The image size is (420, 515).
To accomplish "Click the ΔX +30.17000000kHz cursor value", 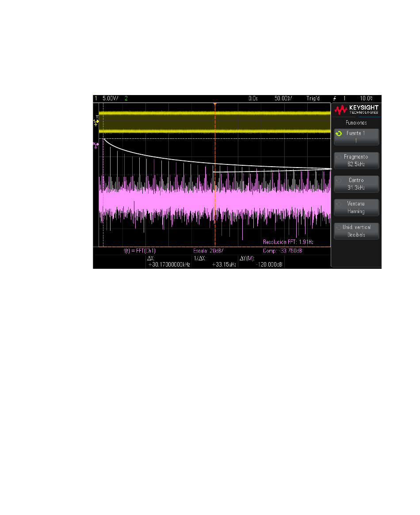I will [x=169, y=264].
